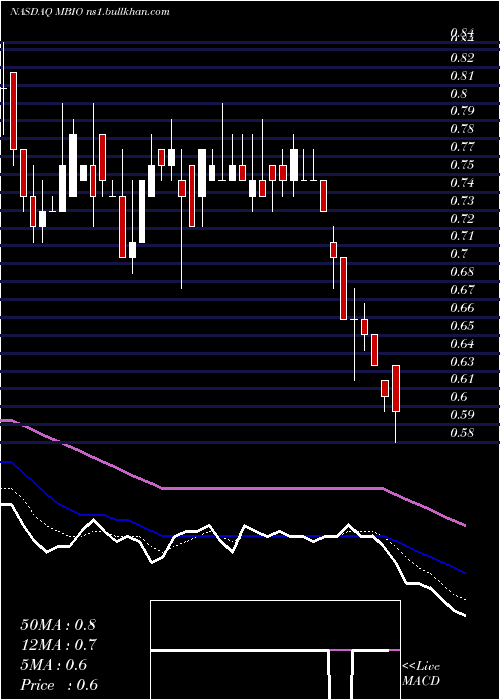Click the 0.71 price axis label
500x700 pixels.
pos(462,236)
